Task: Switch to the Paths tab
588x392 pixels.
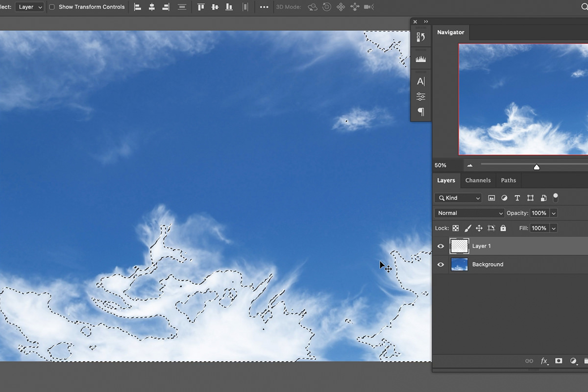Action: pyautogui.click(x=508, y=180)
